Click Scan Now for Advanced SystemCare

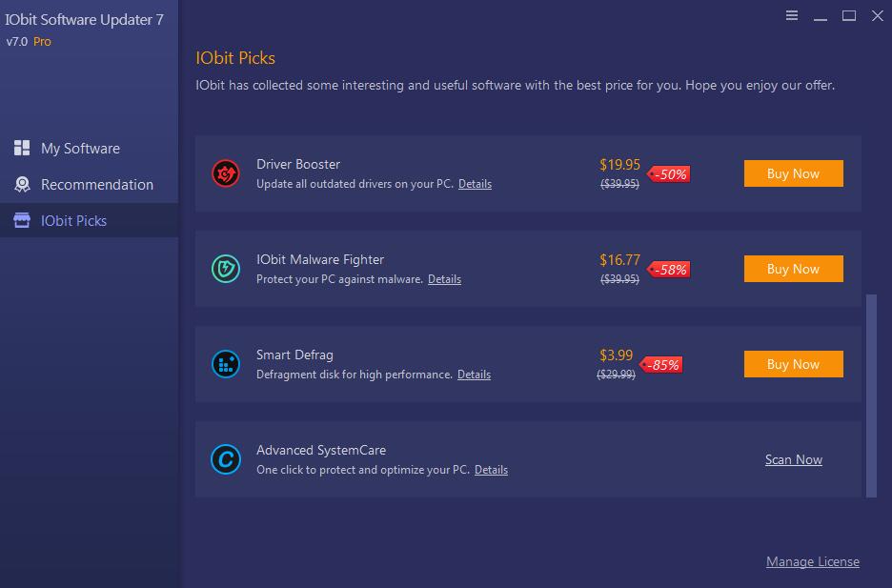pos(793,459)
